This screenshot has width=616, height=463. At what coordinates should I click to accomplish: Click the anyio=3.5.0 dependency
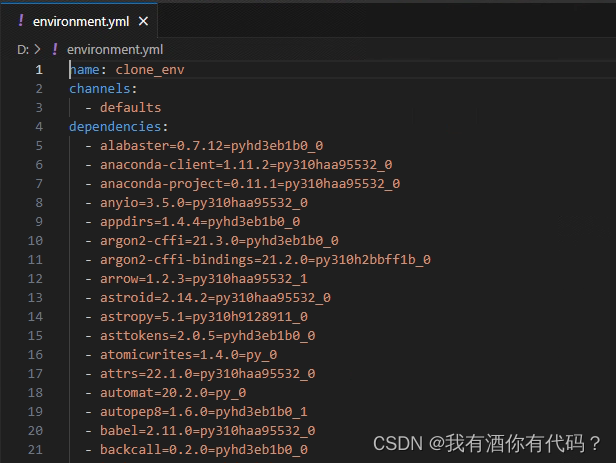pos(204,203)
